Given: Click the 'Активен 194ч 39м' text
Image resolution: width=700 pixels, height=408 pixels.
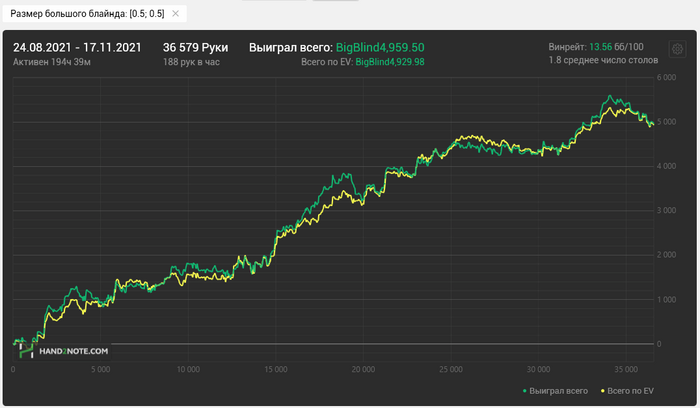Looking at the screenshot, I should (52, 62).
